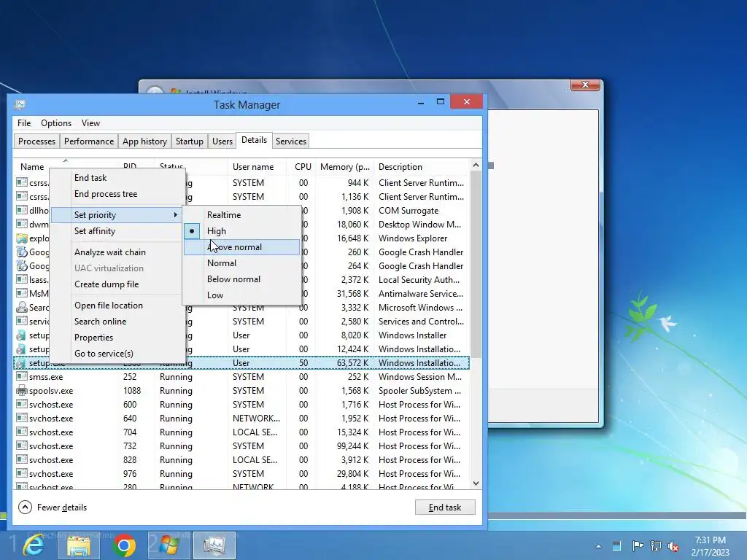Switch to the Processes tab

tap(36, 141)
